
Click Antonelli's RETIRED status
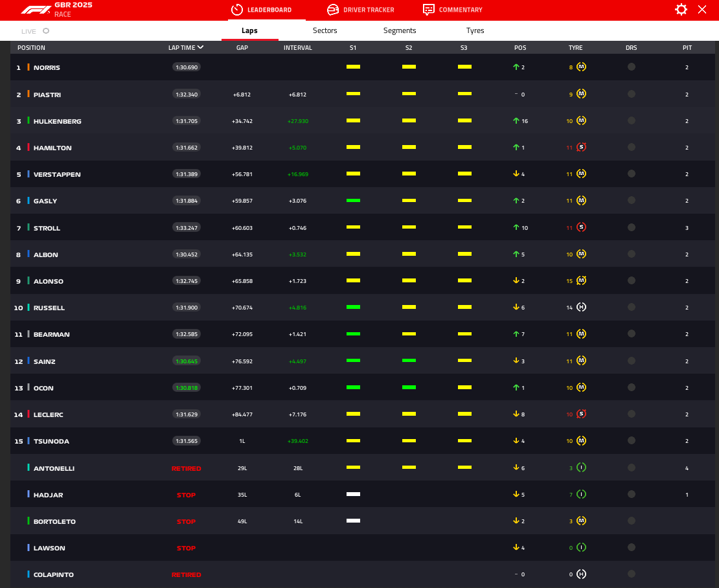click(186, 468)
